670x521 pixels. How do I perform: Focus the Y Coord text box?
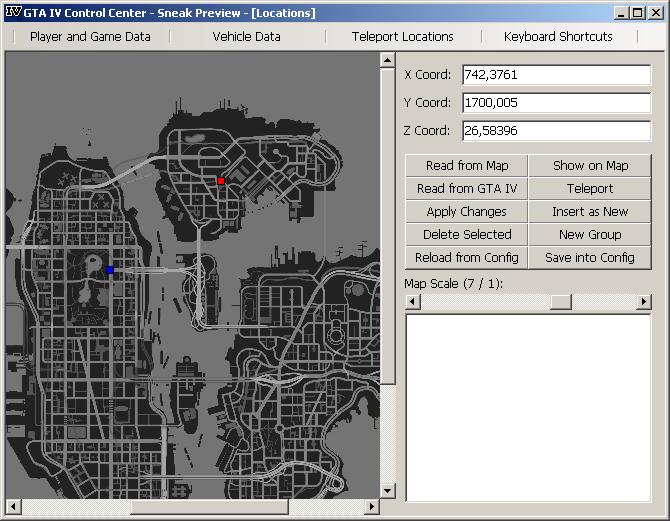pyautogui.click(x=557, y=103)
